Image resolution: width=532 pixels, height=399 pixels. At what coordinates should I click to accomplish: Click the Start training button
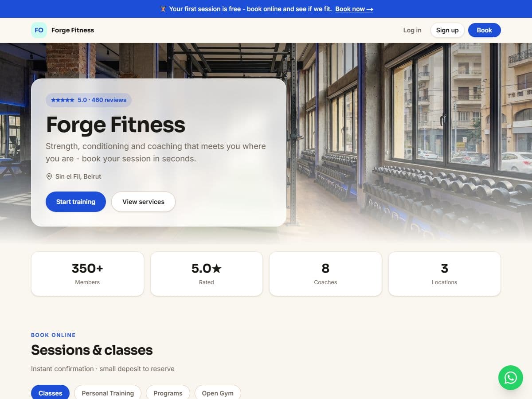tap(76, 202)
